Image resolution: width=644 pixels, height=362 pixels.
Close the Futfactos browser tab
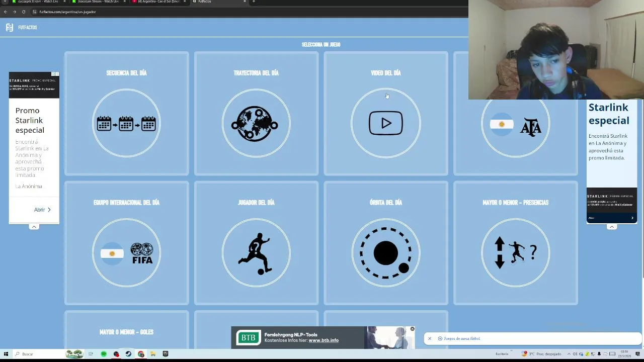(x=245, y=2)
